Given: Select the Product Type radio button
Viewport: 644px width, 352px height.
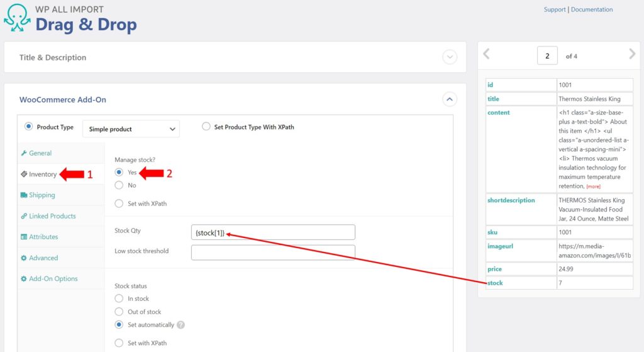Looking at the screenshot, I should point(28,127).
